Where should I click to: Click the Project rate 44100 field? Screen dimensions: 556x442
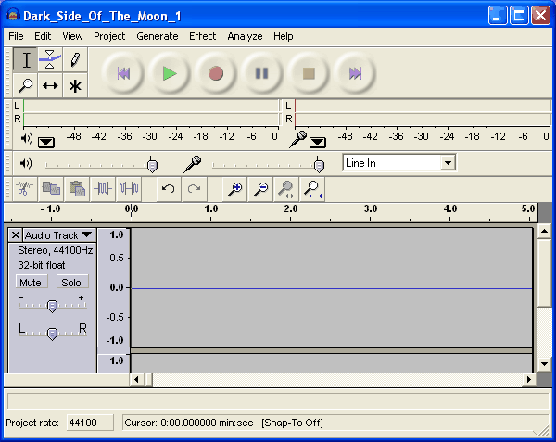click(90, 423)
